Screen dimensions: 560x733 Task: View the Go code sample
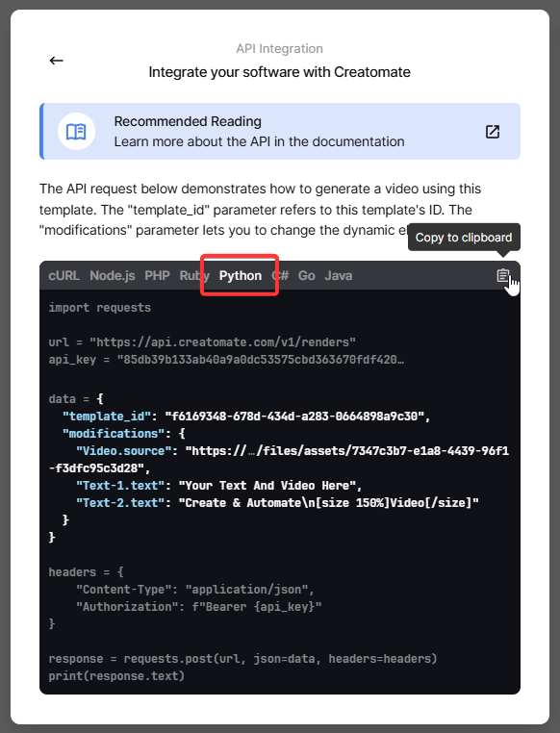[307, 275]
